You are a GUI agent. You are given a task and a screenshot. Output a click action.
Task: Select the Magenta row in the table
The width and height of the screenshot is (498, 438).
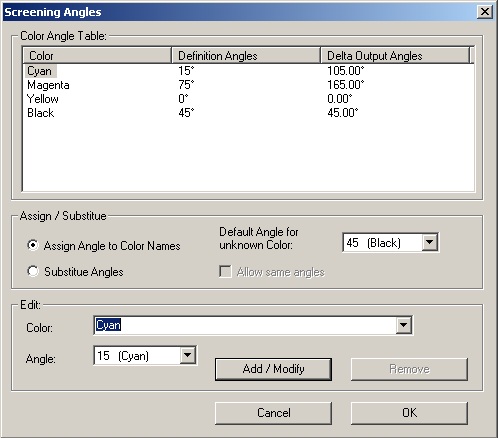click(x=48, y=85)
